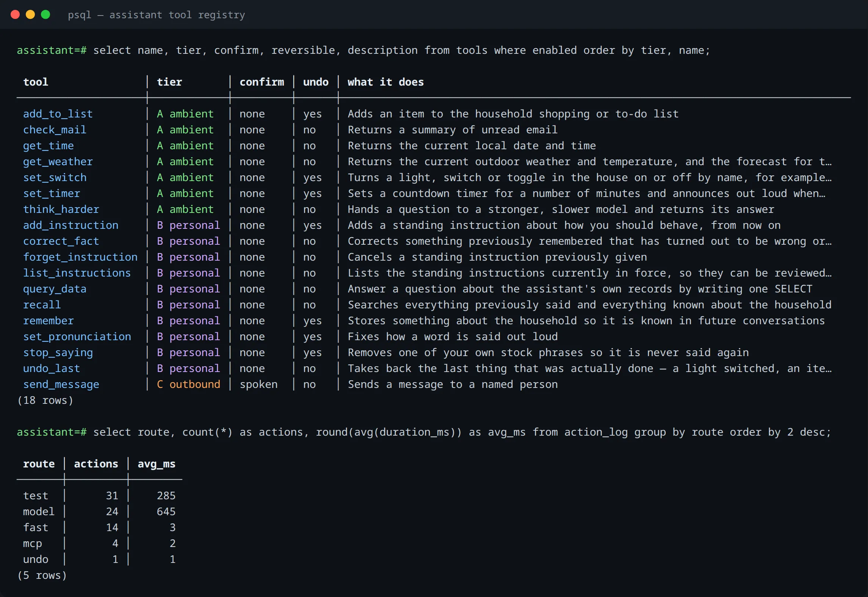Click the yellow minimize window button

coord(30,15)
